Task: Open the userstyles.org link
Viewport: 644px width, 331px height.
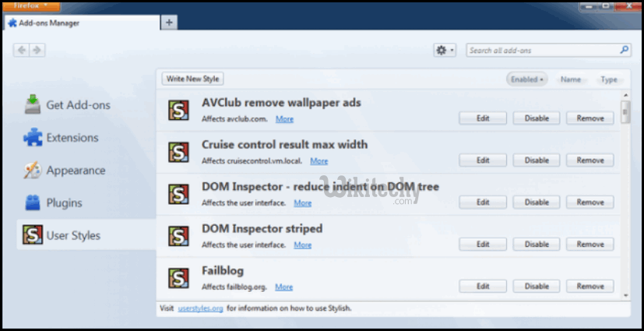Action: tap(201, 308)
